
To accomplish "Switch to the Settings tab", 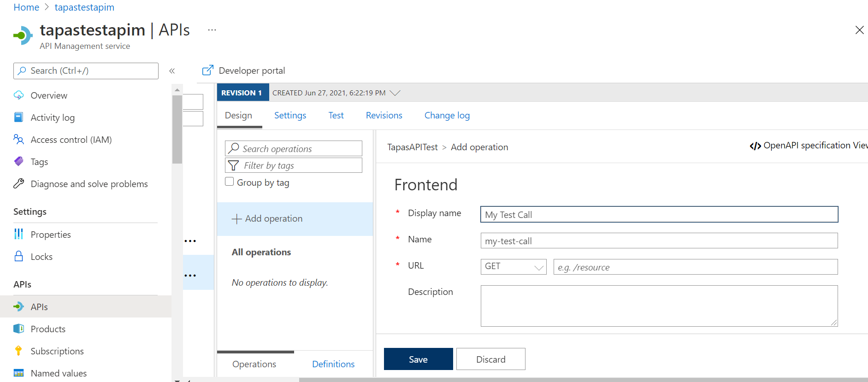I will 290,115.
